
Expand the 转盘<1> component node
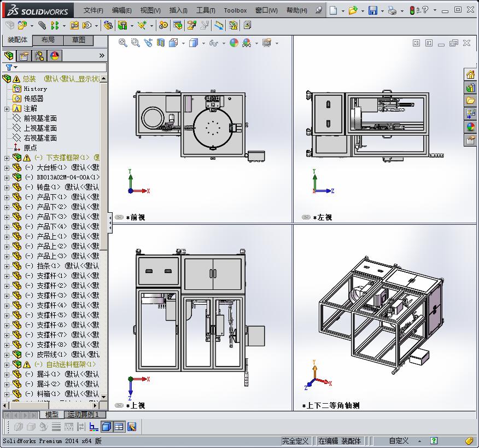coord(7,187)
